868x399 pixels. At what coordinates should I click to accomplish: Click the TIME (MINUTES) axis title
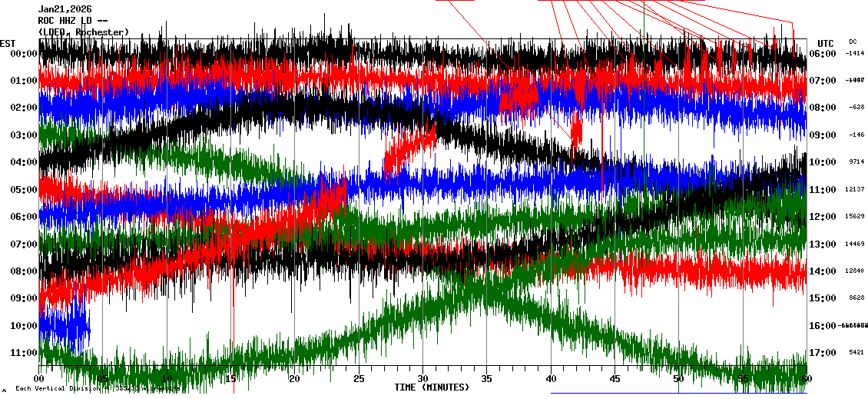click(432, 387)
